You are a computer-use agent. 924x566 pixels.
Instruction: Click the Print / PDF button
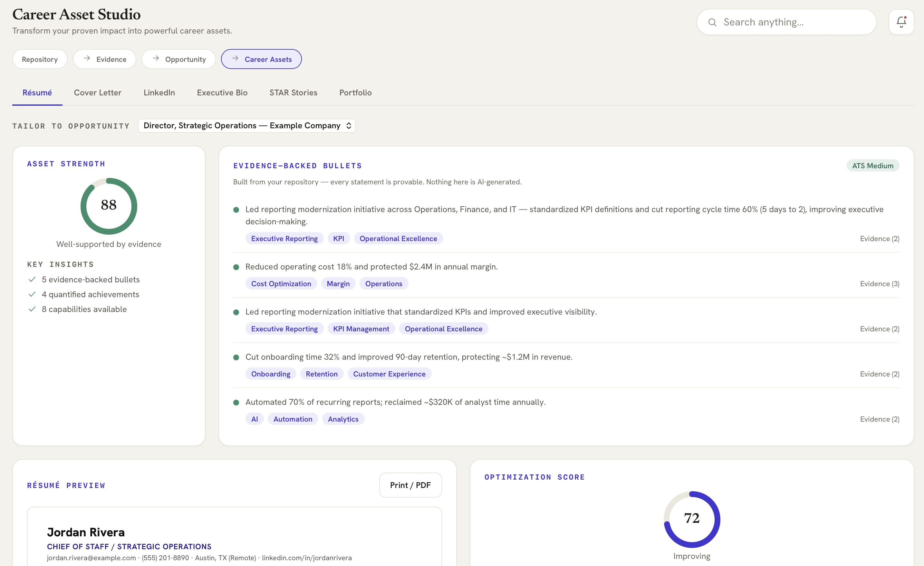(x=410, y=485)
